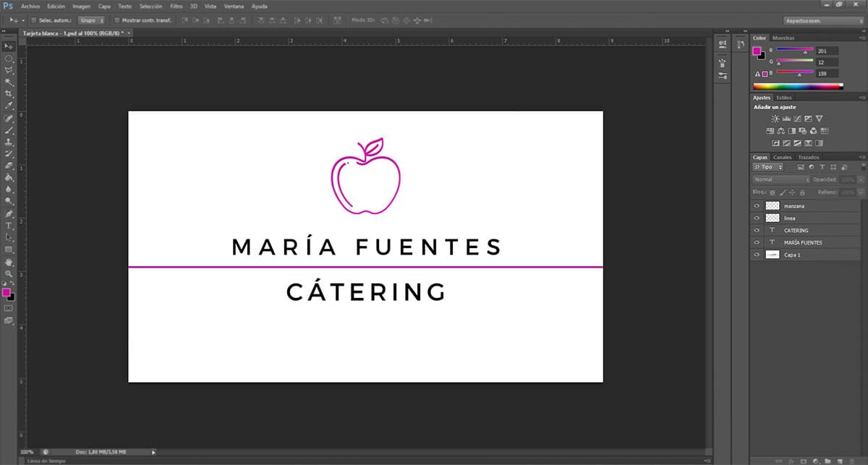Switch to the Trazados tab
Image resolution: width=868 pixels, height=465 pixels.
coord(809,157)
